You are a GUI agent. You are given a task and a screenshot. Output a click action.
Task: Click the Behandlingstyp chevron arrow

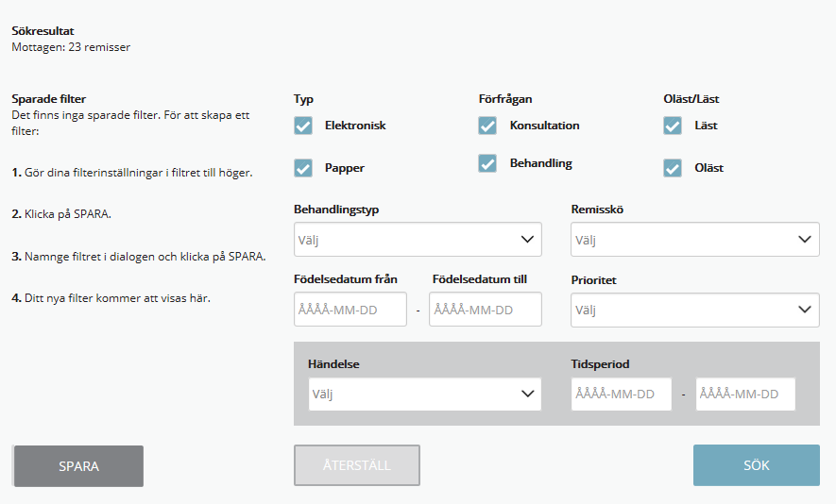[528, 240]
